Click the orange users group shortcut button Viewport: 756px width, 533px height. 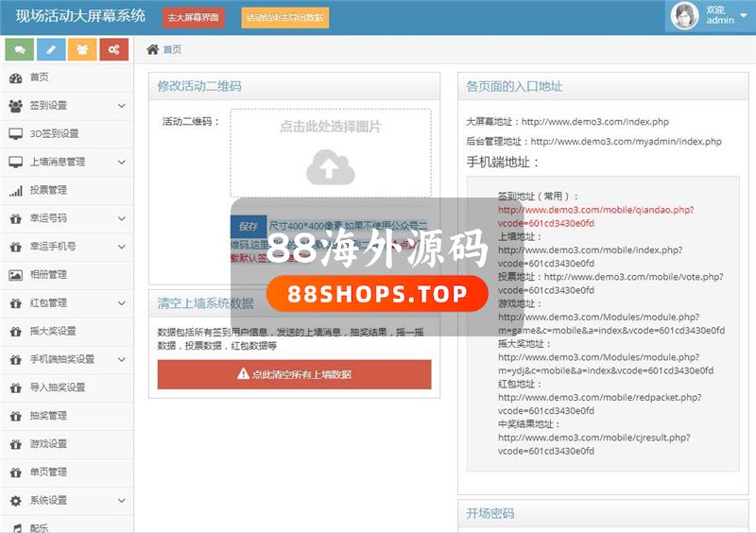point(82,49)
